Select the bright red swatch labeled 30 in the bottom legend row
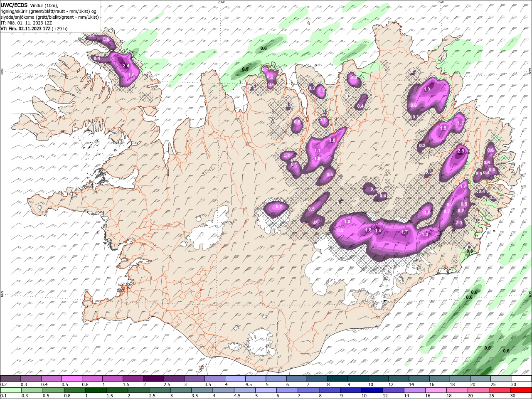 pos(521,390)
